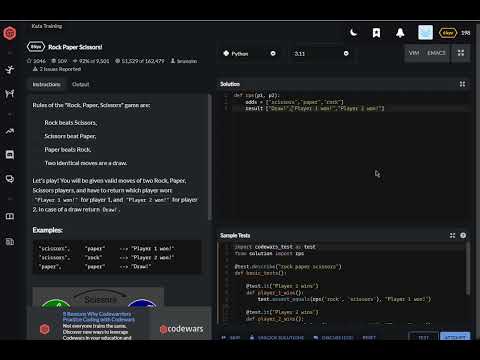
Task: Open the Docs open-book sidebar icon
Action: coord(10,216)
